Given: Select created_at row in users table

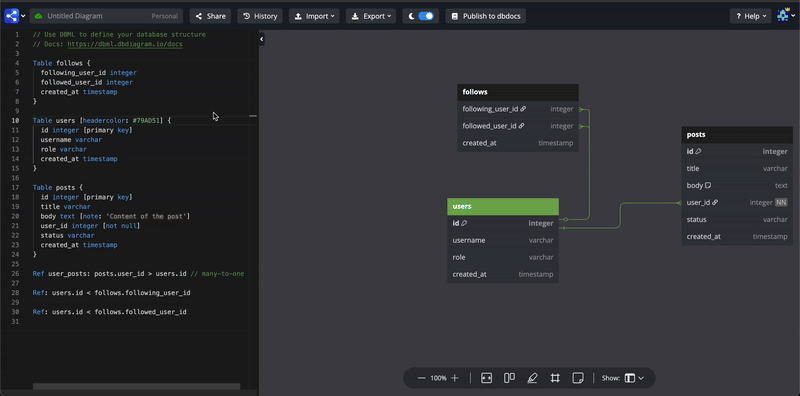Looking at the screenshot, I should 503,275.
